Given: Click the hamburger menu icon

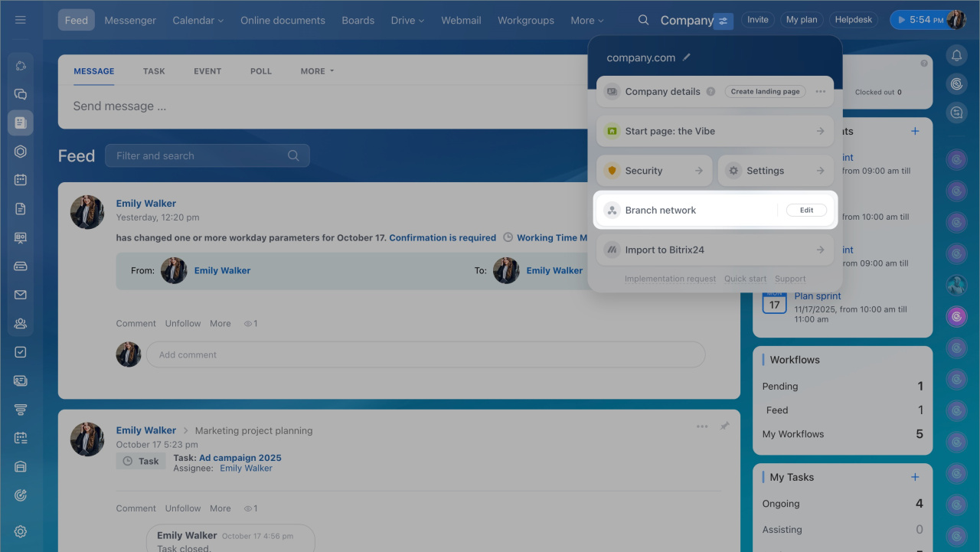Looking at the screenshot, I should tap(21, 20).
